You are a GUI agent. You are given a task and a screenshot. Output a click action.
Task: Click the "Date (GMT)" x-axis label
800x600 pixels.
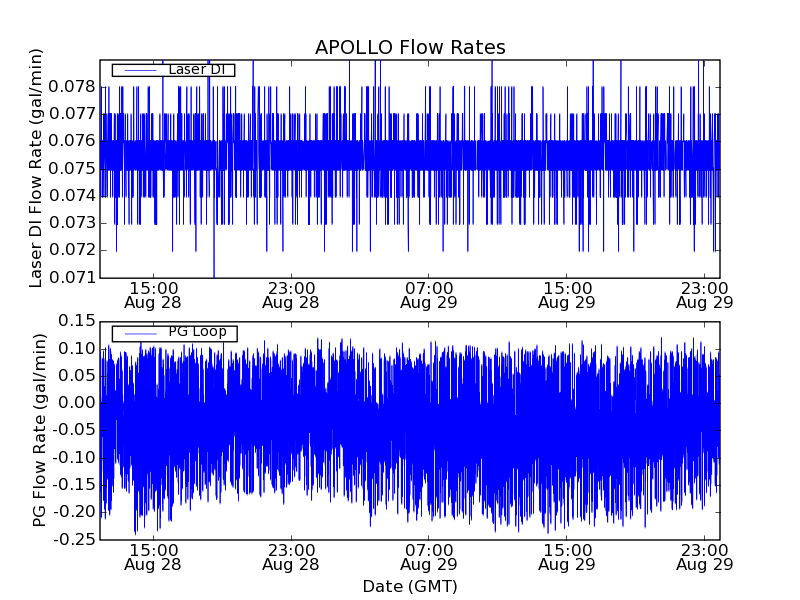coord(410,586)
